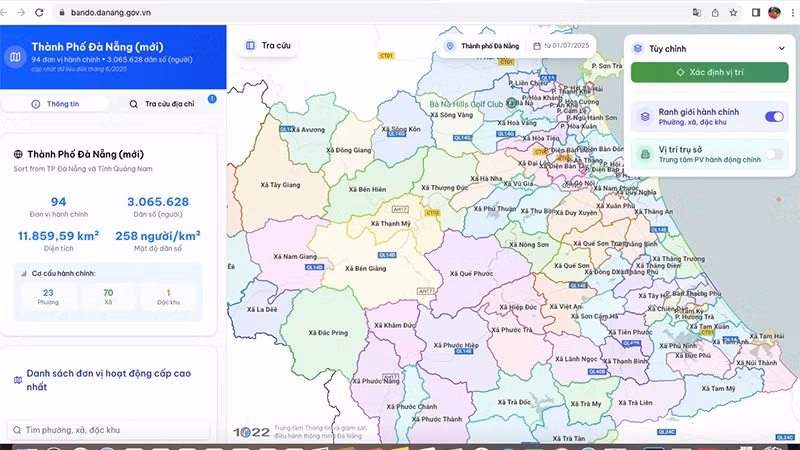The image size is (800, 450).
Task: Click the Tùy chỉnh layers icon
Action: point(638,47)
